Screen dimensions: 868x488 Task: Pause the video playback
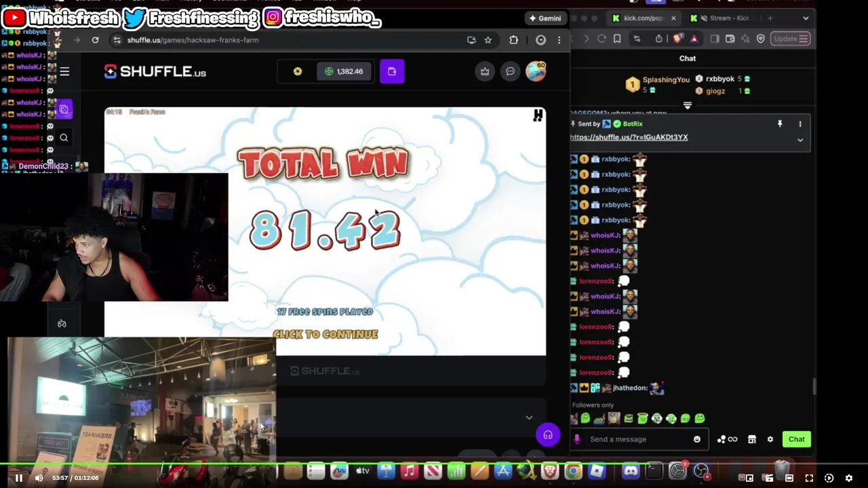pyautogui.click(x=19, y=478)
